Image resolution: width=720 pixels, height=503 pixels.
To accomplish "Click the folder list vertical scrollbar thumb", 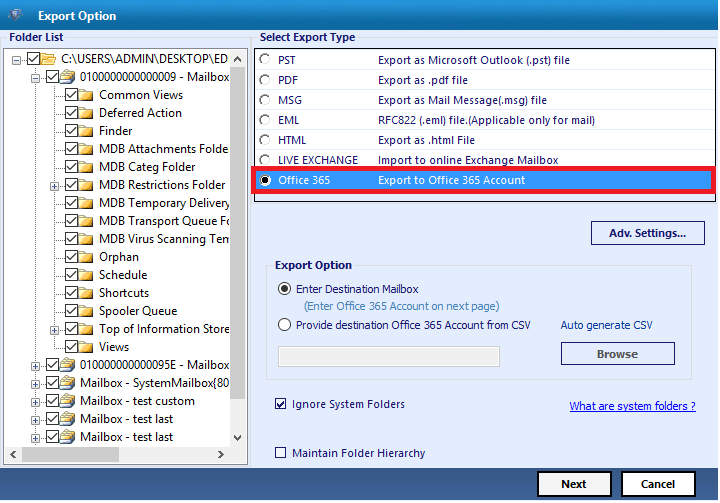I will 237,233.
